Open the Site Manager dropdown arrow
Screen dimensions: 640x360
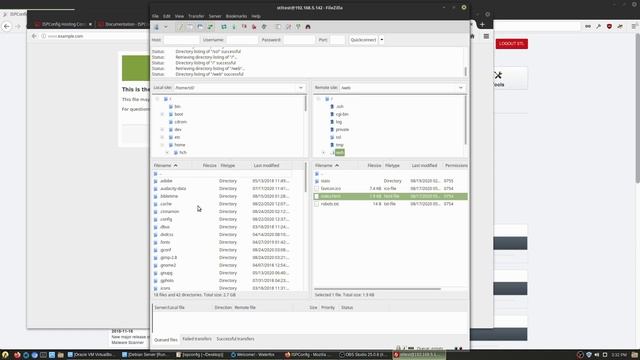(x=166, y=27)
